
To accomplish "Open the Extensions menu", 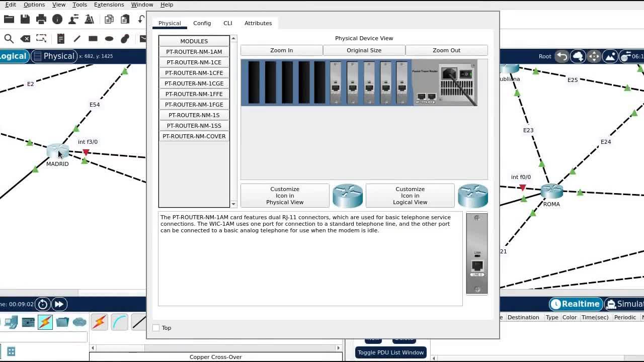I will tap(109, 5).
